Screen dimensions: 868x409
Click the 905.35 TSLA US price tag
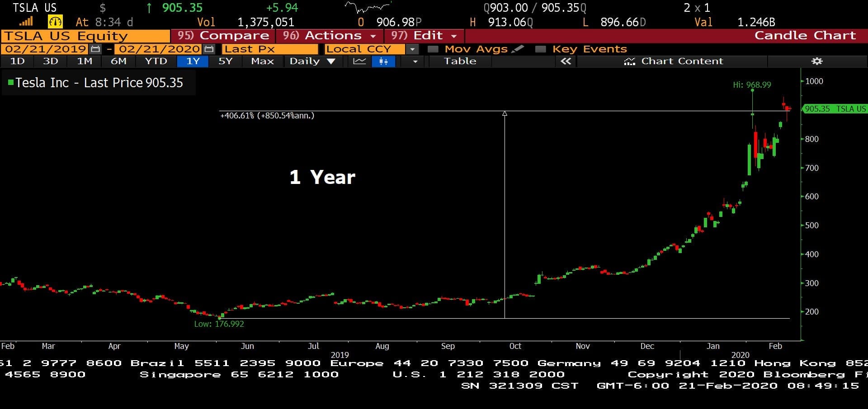tap(834, 108)
